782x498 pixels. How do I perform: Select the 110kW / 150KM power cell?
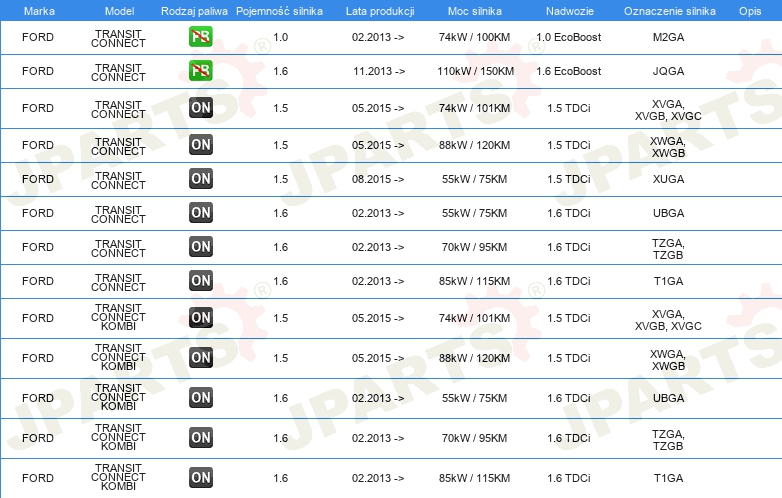[x=475, y=71]
